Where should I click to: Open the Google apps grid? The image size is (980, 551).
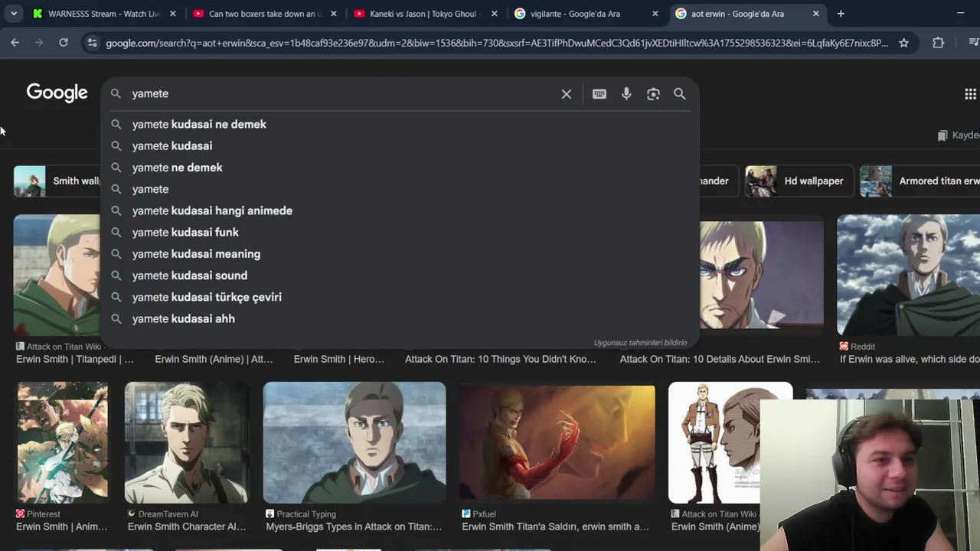[x=970, y=93]
